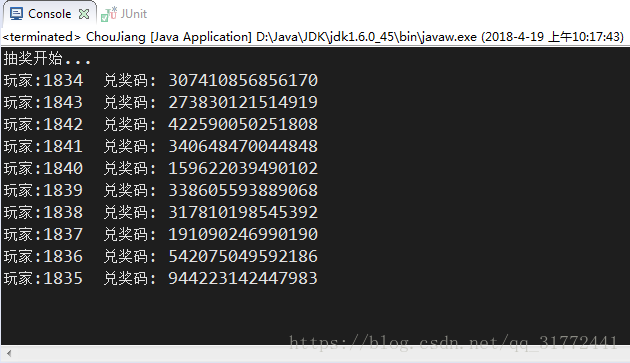Image resolution: width=630 pixels, height=363 pixels.
Task: Select the terminated ChouJiang status line
Action: coord(313,37)
